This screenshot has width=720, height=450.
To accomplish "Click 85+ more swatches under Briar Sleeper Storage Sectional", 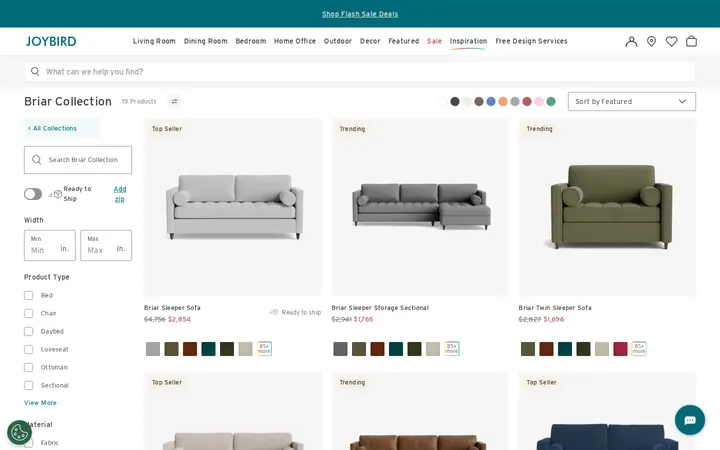I will tap(451, 349).
